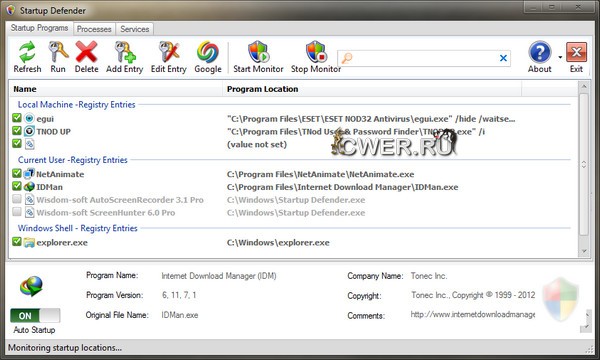600x360 pixels.
Task: Search the entry on Google
Action: point(208,52)
